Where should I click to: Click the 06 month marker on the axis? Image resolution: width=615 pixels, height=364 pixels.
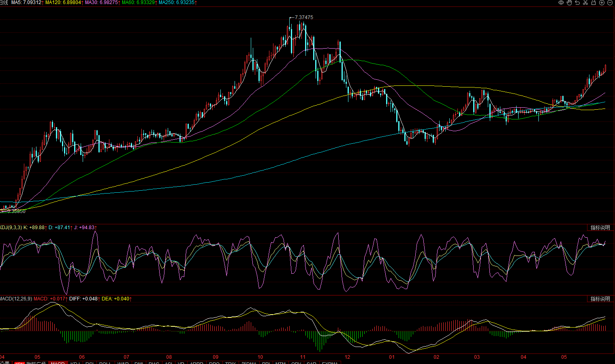[82, 357]
